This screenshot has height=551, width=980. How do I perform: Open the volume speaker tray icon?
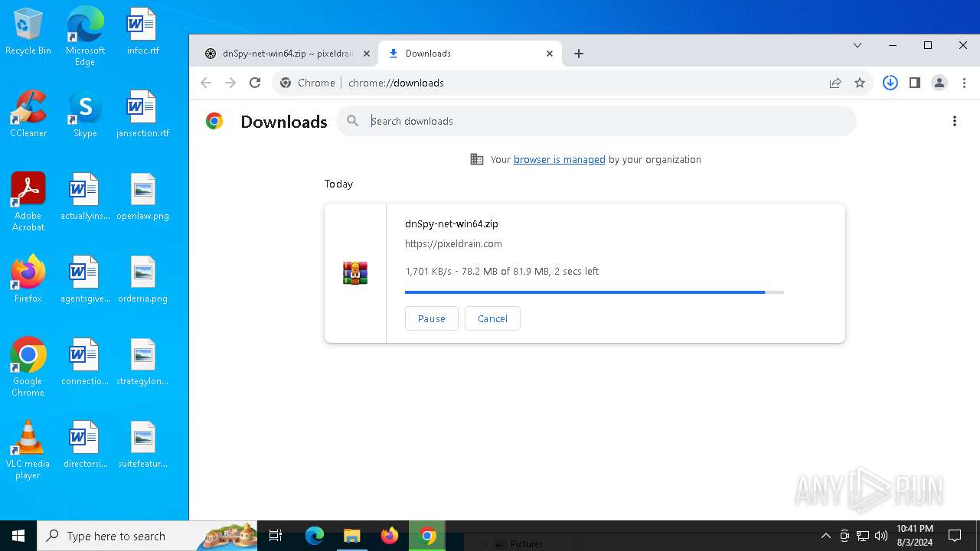tap(881, 536)
